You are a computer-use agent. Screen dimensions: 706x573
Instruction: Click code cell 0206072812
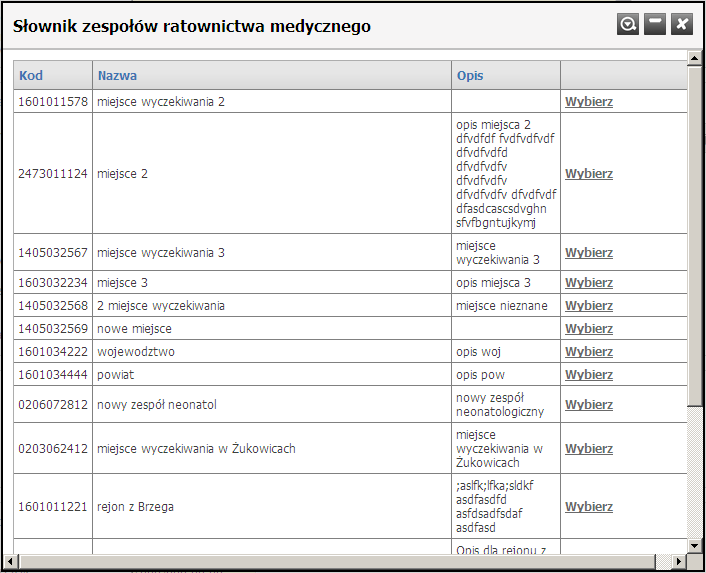tap(53, 405)
